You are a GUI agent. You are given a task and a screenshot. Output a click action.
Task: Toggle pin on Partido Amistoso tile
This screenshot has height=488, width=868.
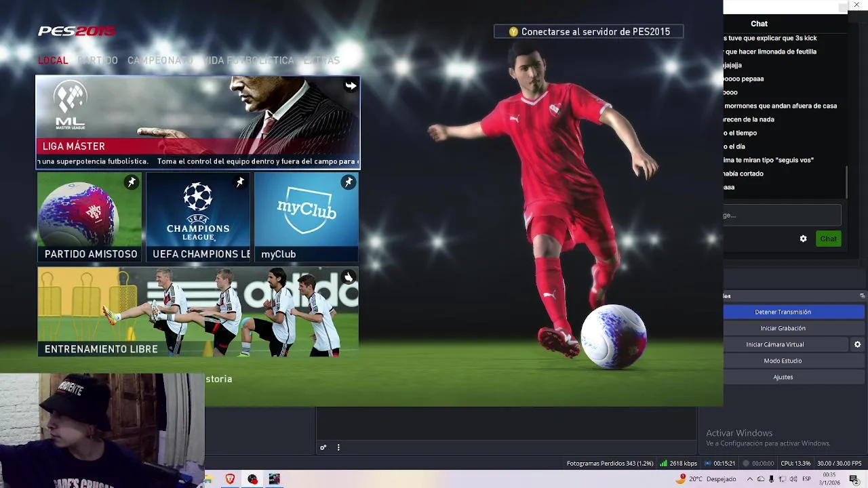click(x=132, y=182)
